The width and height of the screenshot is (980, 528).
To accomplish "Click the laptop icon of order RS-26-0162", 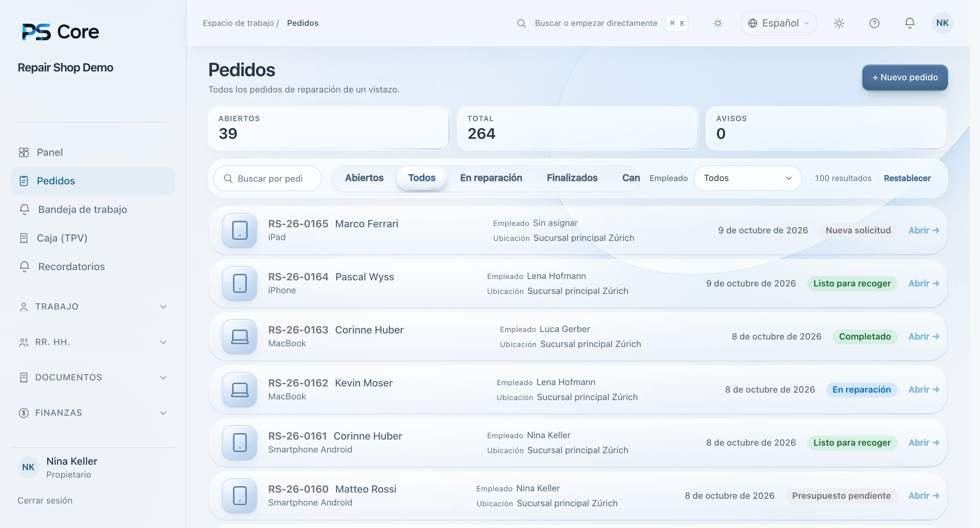I will coord(240,390).
